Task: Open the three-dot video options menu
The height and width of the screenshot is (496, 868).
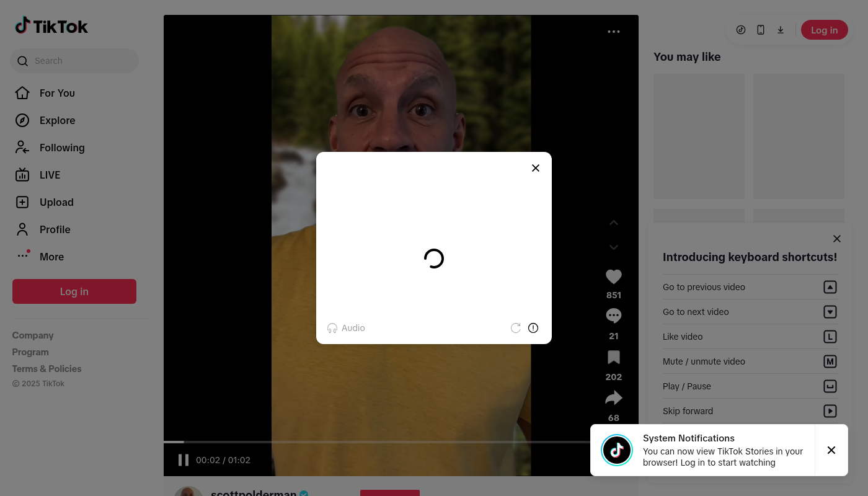Action: [x=613, y=32]
